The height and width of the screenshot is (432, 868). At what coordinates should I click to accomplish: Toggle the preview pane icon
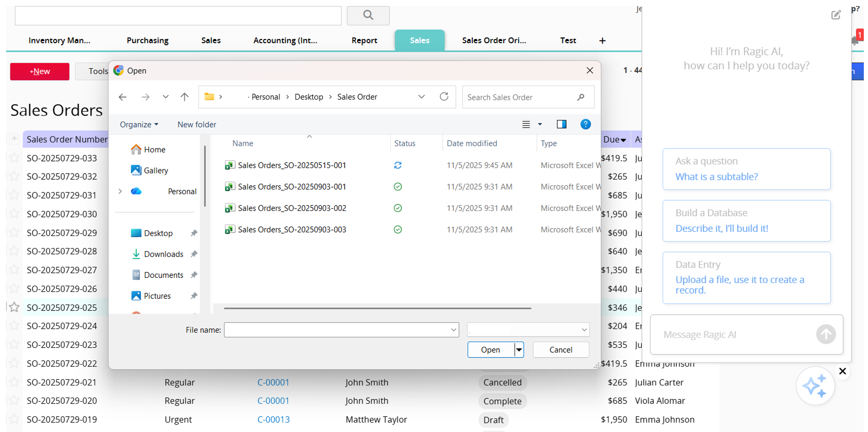(x=562, y=124)
